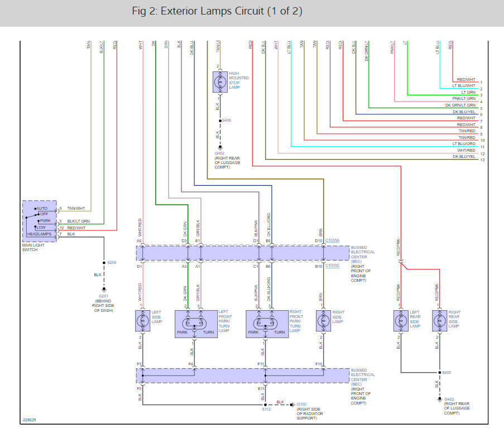Open the S400 splice link
Image resolution: width=504 pixels, height=443 pixels.
(x=447, y=372)
